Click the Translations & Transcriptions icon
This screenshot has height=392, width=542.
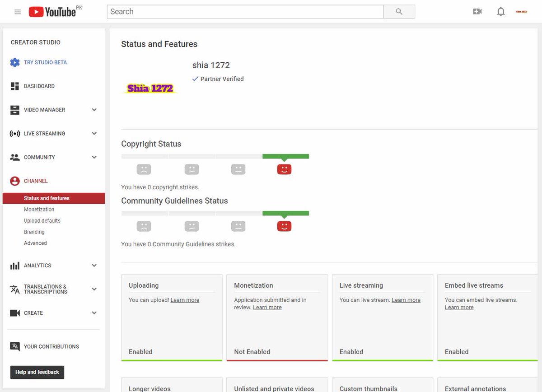15,289
